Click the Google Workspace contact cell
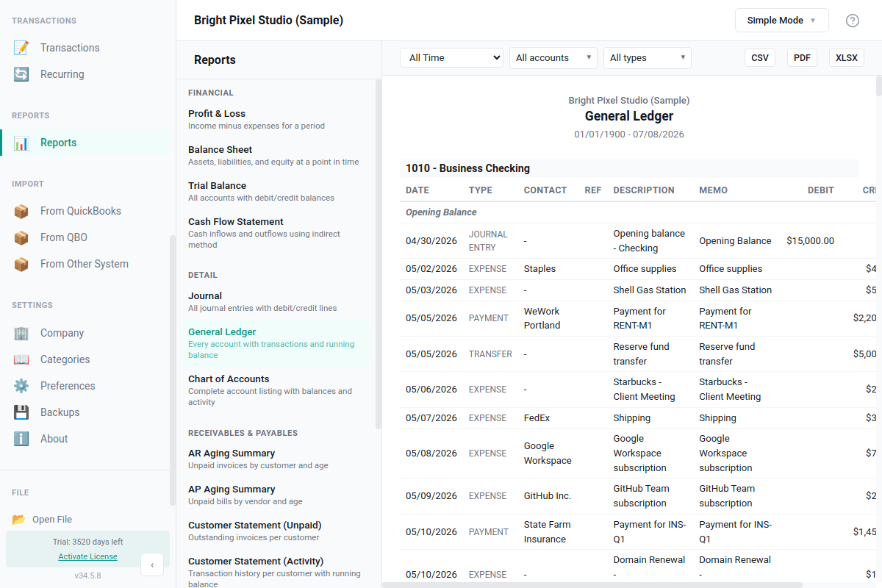Screen dimensions: 882x588 click(548, 453)
